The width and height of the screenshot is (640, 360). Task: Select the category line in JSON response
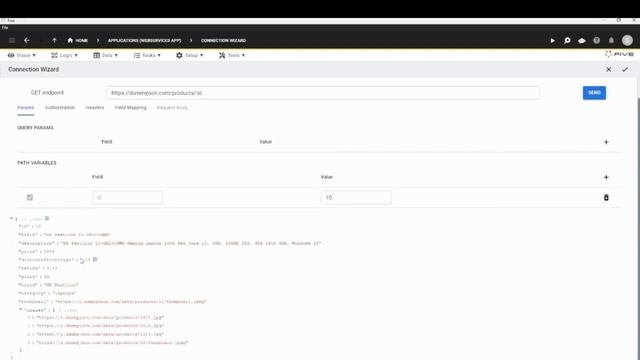click(x=47, y=293)
